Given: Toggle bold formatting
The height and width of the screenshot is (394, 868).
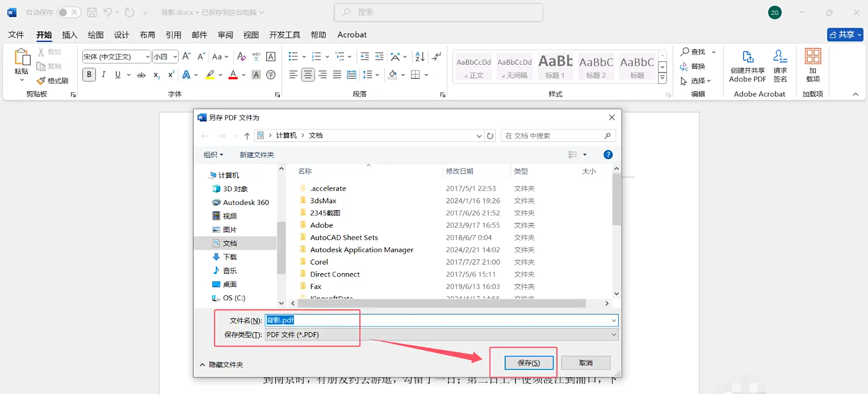Looking at the screenshot, I should pyautogui.click(x=89, y=74).
